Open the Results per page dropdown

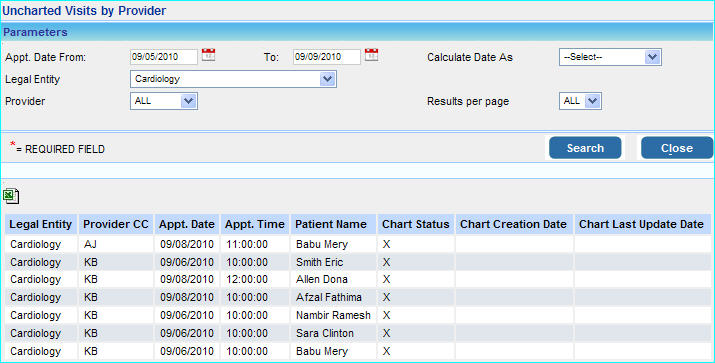tap(580, 101)
